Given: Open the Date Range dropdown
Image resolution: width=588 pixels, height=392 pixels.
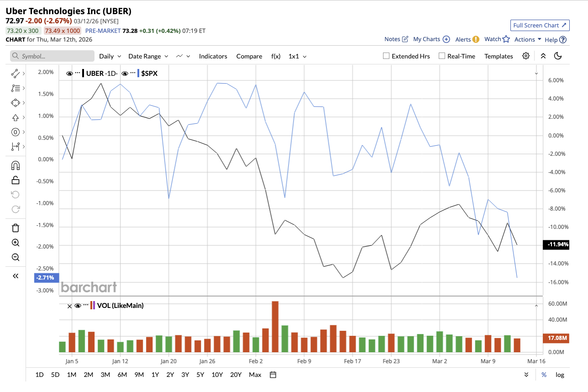Looking at the screenshot, I should (148, 56).
